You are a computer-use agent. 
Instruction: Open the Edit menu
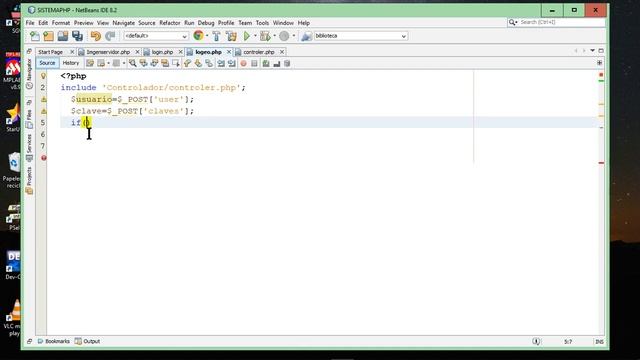coord(43,23)
